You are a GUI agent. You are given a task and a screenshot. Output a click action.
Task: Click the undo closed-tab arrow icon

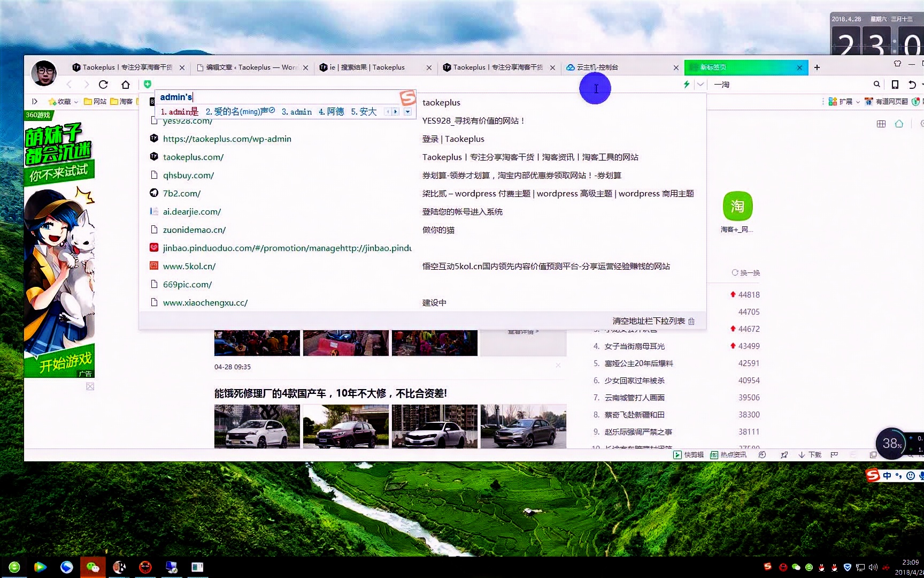pos(912,85)
